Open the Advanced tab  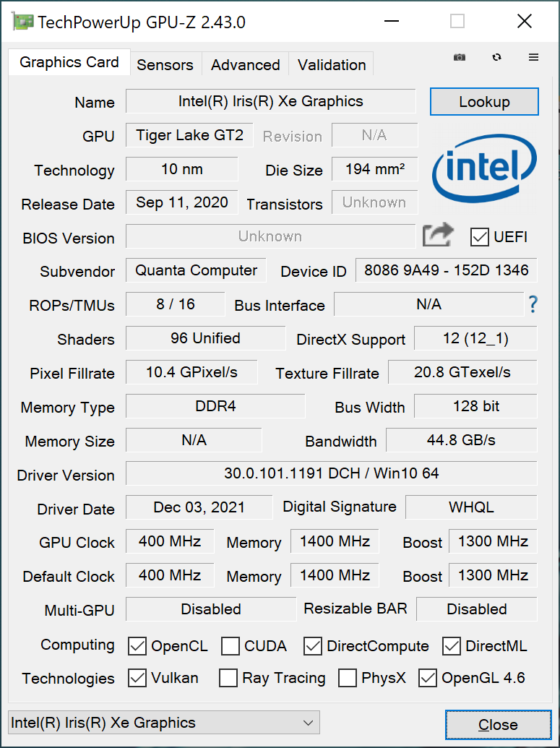tap(245, 64)
